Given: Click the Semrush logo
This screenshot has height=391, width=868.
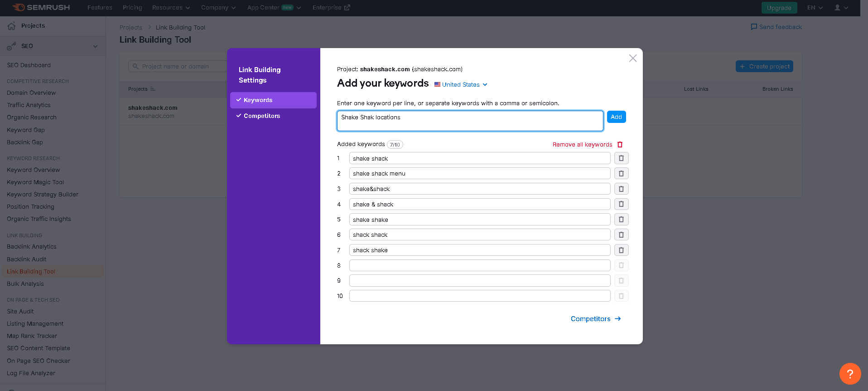Looking at the screenshot, I should [x=41, y=8].
